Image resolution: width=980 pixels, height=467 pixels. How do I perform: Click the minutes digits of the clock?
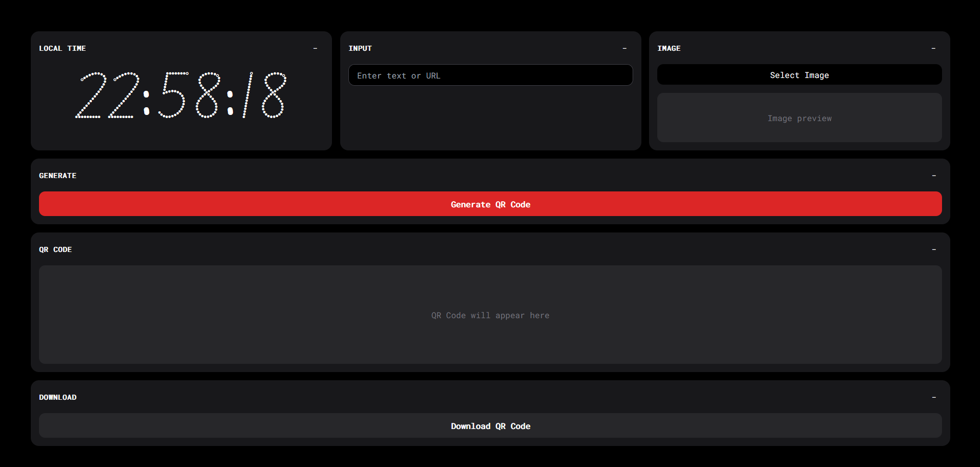coord(189,95)
